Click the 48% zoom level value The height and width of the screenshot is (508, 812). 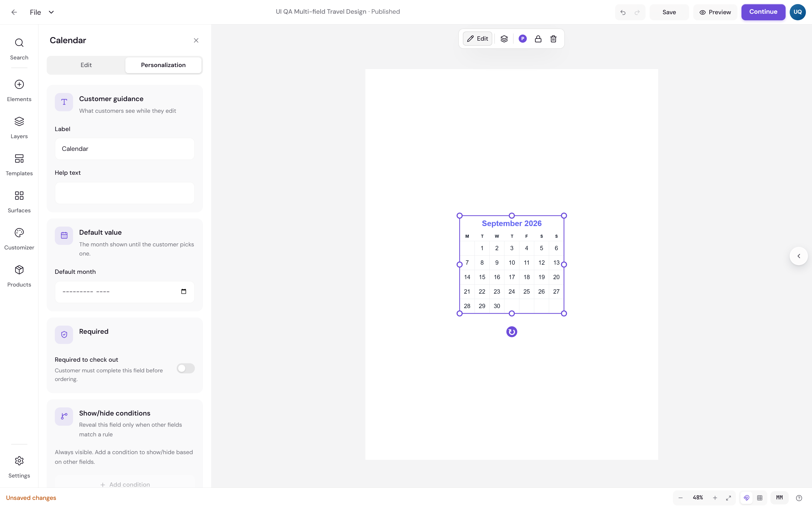[698, 498]
